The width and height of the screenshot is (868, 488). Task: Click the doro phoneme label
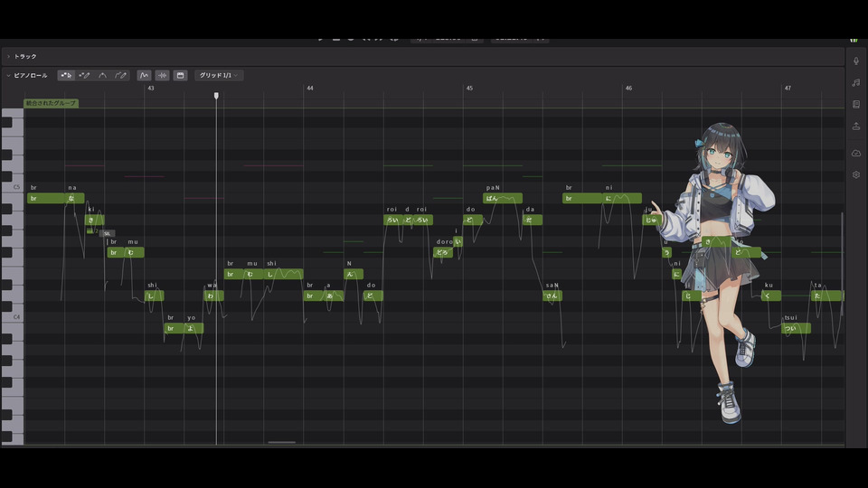tap(445, 242)
